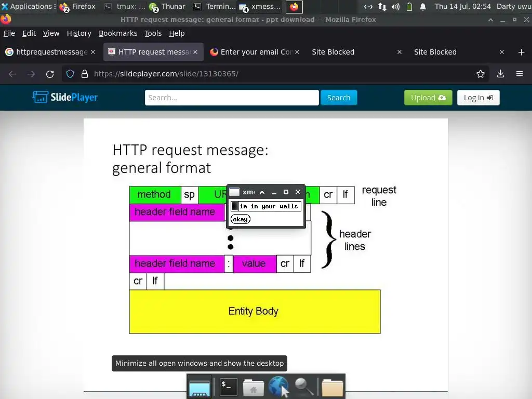The image size is (532, 399).
Task: Open the Firefox hamburger menu
Action: (x=520, y=74)
